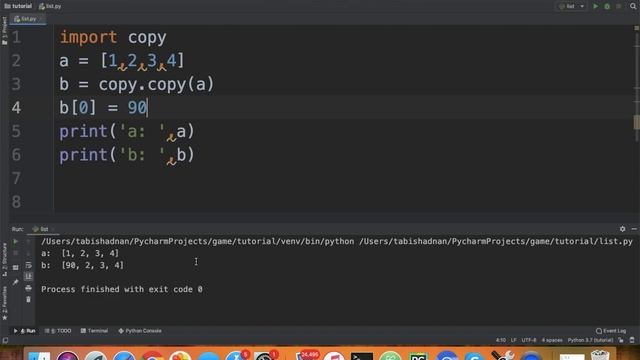The width and height of the screenshot is (640, 360).
Task: Click the 4:10 cursor position in status bar
Action: pyautogui.click(x=501, y=340)
